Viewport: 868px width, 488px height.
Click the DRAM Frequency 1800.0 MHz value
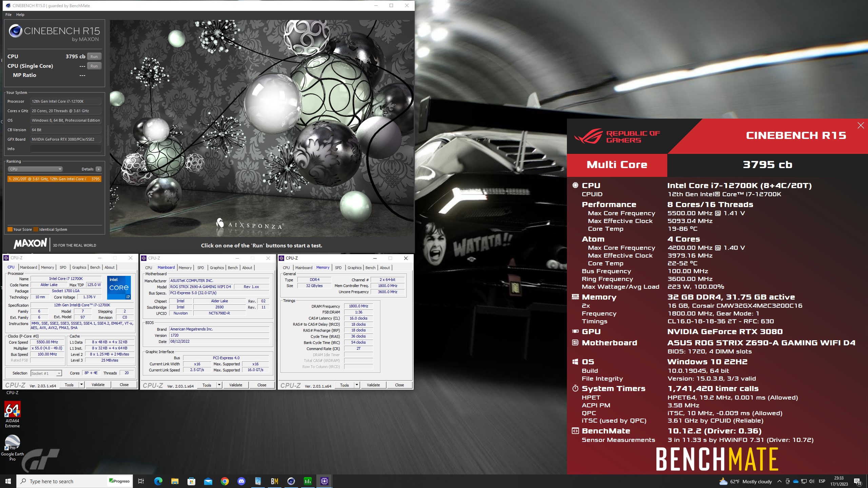pyautogui.click(x=358, y=306)
